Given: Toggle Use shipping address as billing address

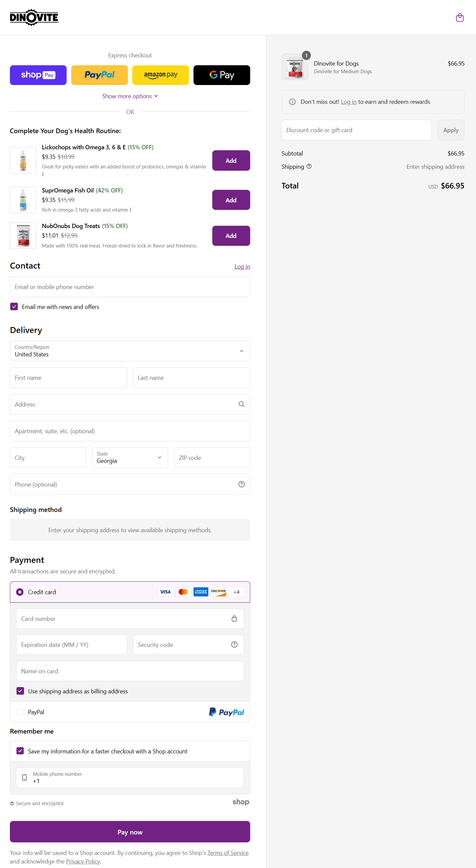Looking at the screenshot, I should 20,691.
